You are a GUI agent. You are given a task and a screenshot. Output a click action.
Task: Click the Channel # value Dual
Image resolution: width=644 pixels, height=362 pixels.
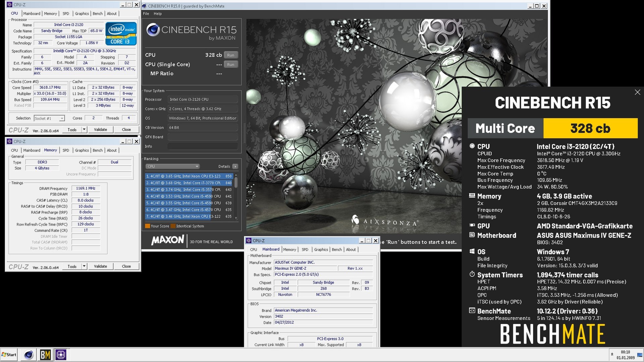pos(114,162)
